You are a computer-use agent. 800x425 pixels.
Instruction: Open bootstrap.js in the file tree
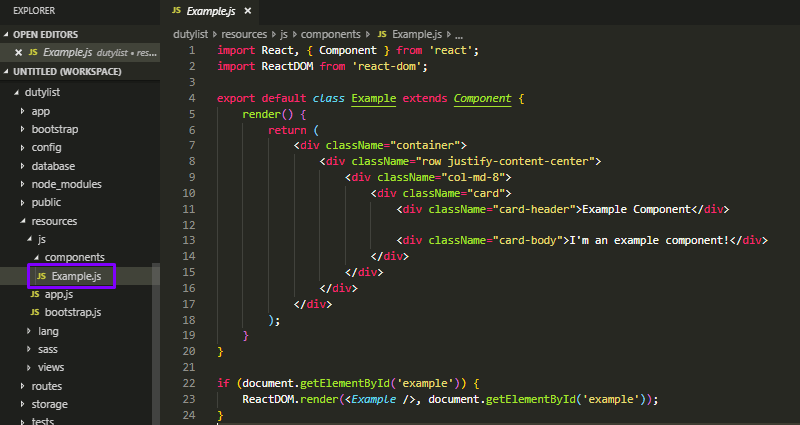click(x=72, y=312)
